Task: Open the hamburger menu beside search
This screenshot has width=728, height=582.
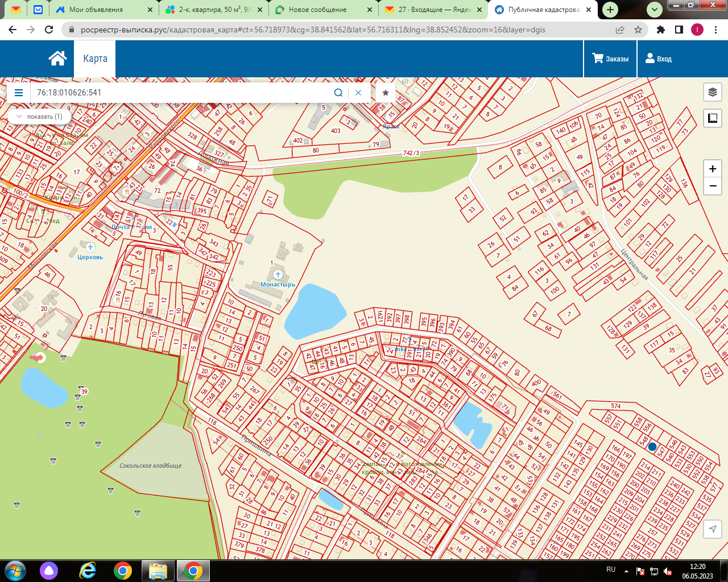Action: (19, 93)
